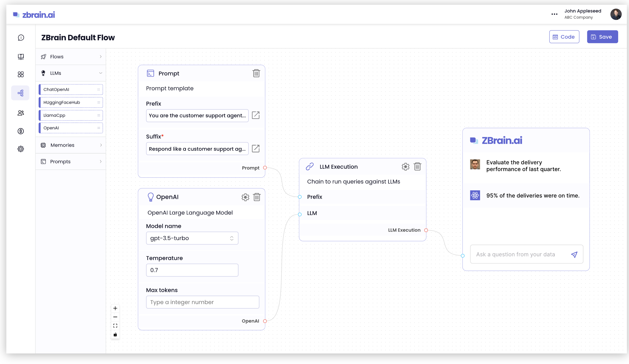Click the apps grid icon in sidebar
The width and height of the screenshot is (629, 364).
click(x=21, y=74)
